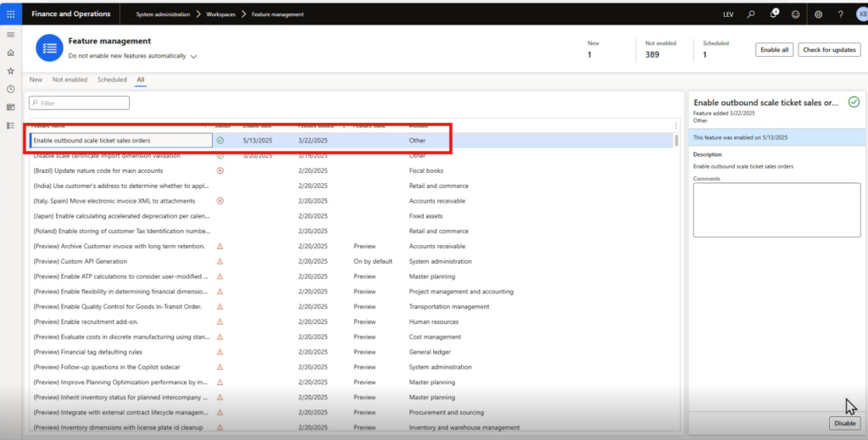Switch to the New tab

pos(36,80)
